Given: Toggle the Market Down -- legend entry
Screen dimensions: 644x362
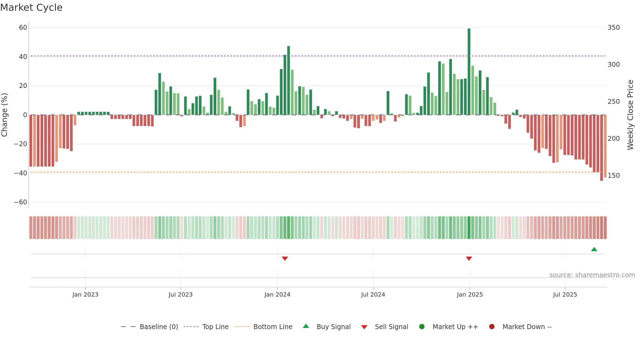Looking at the screenshot, I should click(520, 327).
